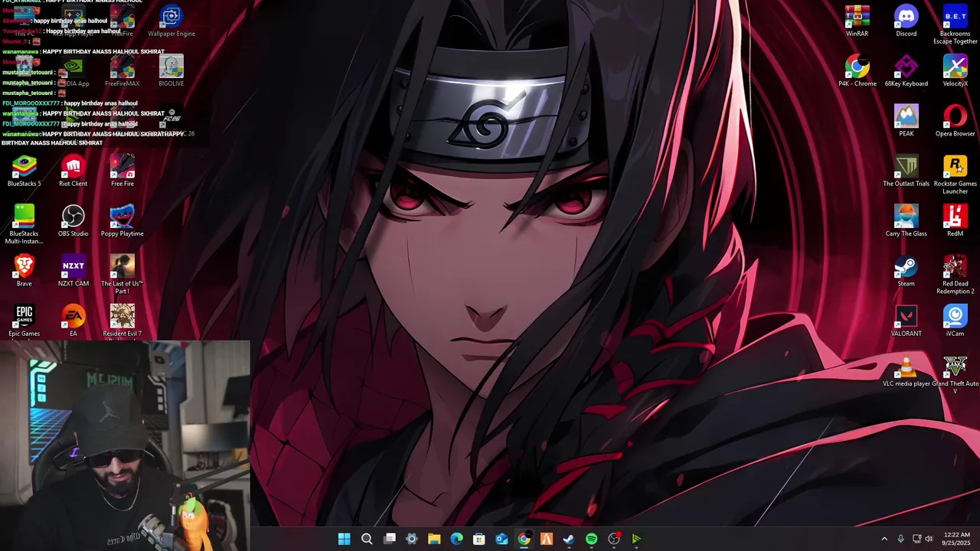980x551 pixels.
Task: Click the iVCam desktop icon
Action: tap(955, 321)
